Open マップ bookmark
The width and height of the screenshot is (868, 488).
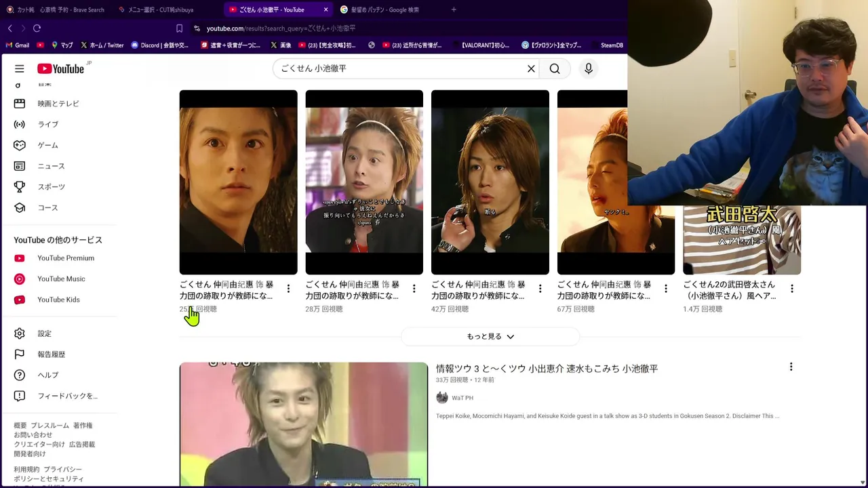pyautogui.click(x=62, y=45)
